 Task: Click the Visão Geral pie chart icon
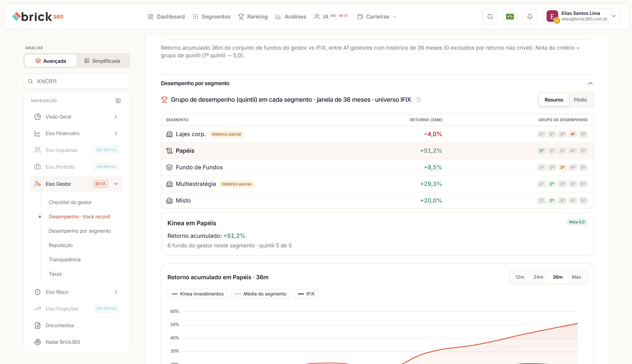coord(37,117)
